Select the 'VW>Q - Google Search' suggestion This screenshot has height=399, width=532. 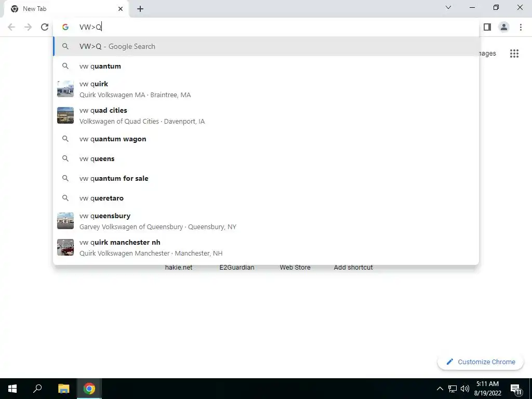(x=267, y=46)
